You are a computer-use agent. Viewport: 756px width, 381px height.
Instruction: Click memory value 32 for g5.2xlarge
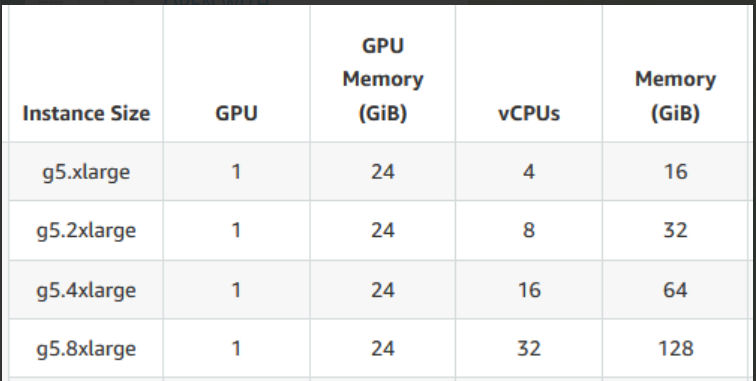(675, 230)
